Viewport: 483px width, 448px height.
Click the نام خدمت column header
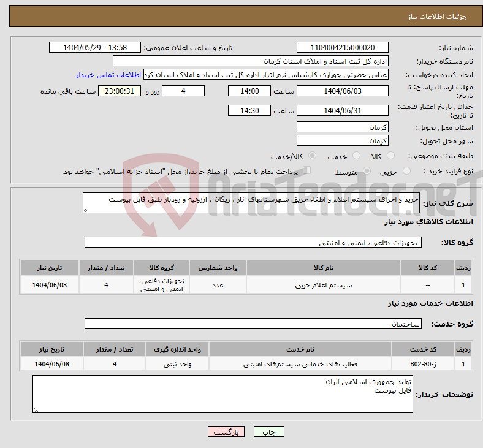point(300,349)
